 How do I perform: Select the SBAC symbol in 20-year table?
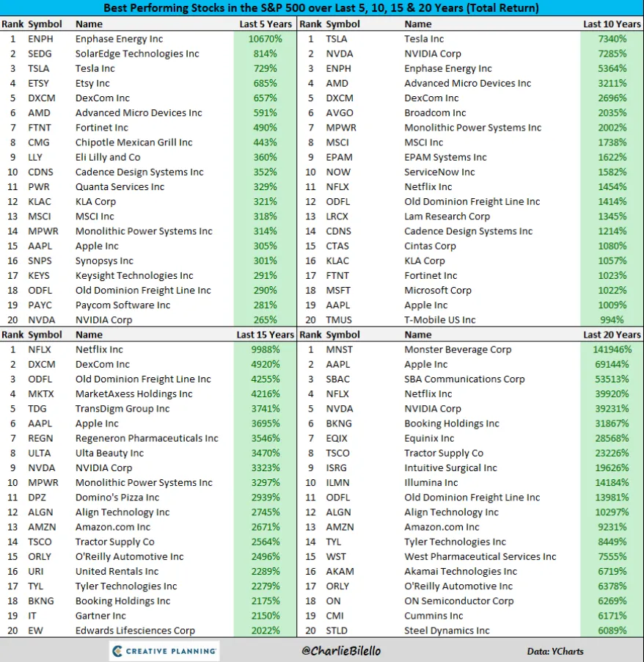pos(337,379)
